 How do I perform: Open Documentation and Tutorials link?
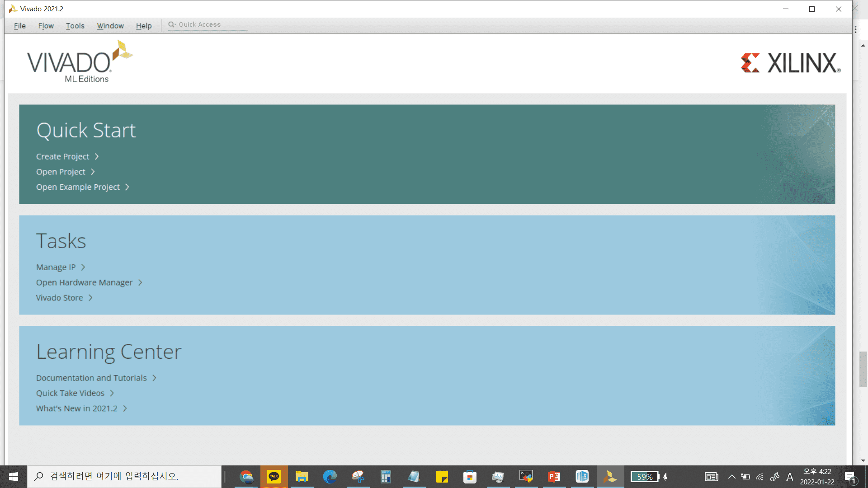click(91, 378)
